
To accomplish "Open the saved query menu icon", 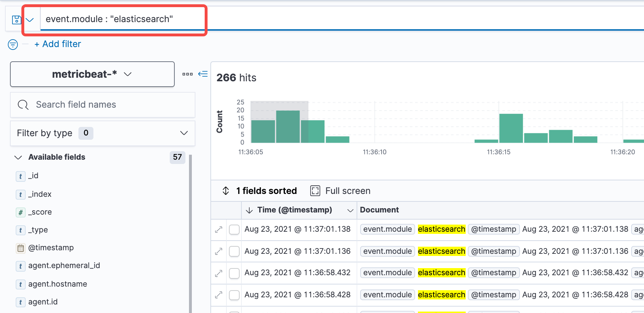I will pos(16,20).
